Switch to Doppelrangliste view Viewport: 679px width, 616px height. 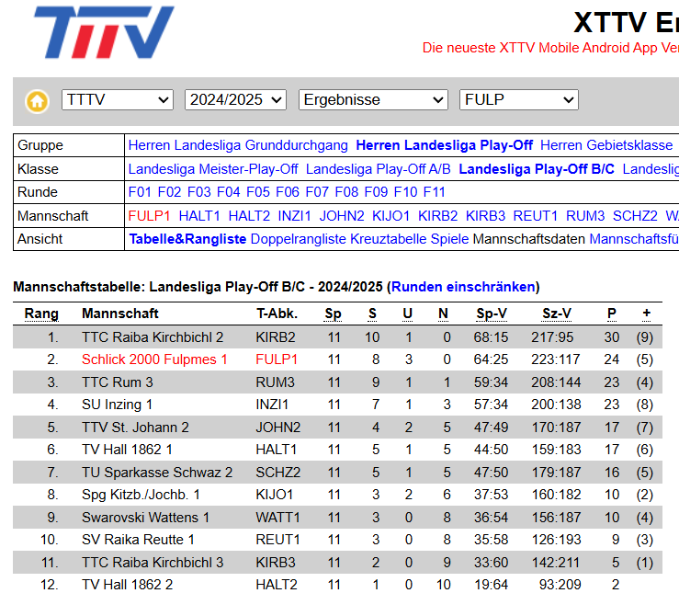click(299, 239)
